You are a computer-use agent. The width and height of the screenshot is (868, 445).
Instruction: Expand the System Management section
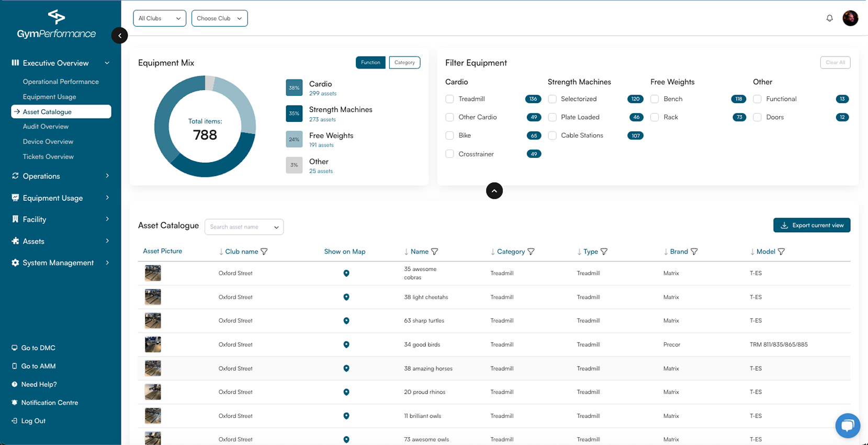(61, 263)
